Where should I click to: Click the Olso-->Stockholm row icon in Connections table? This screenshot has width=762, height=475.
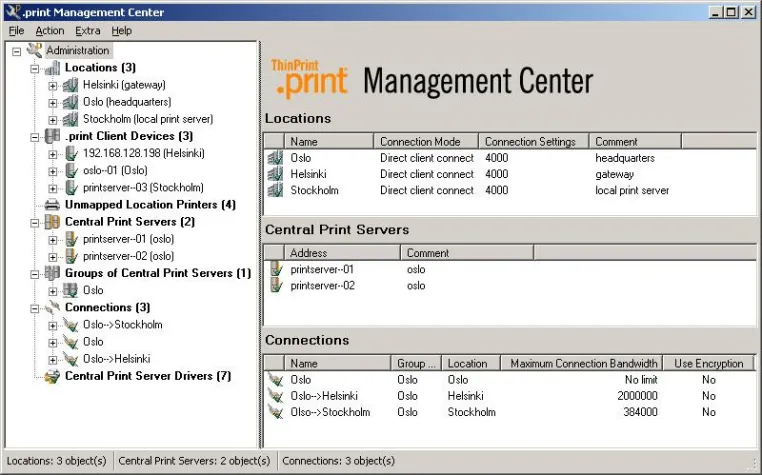[x=276, y=412]
